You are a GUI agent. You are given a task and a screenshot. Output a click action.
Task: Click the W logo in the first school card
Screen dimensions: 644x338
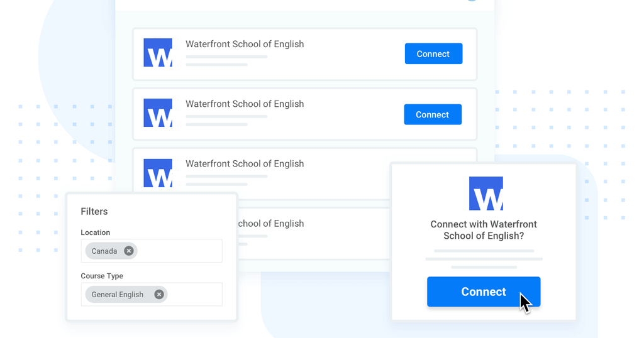158,53
